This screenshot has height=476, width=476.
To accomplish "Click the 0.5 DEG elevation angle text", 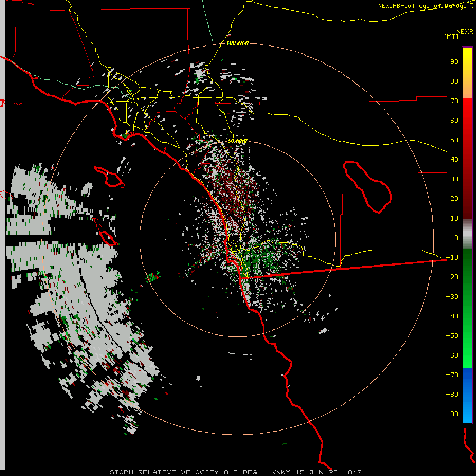I will 241,472.
